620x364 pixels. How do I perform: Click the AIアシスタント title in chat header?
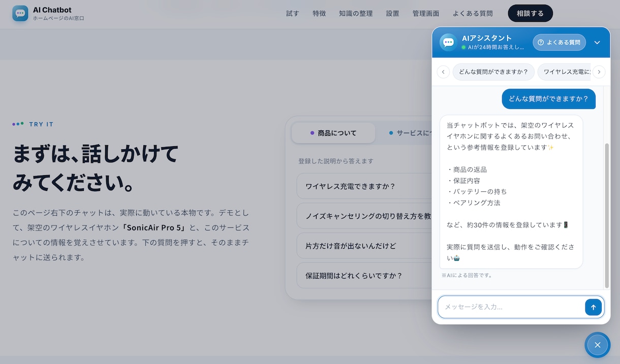(487, 38)
